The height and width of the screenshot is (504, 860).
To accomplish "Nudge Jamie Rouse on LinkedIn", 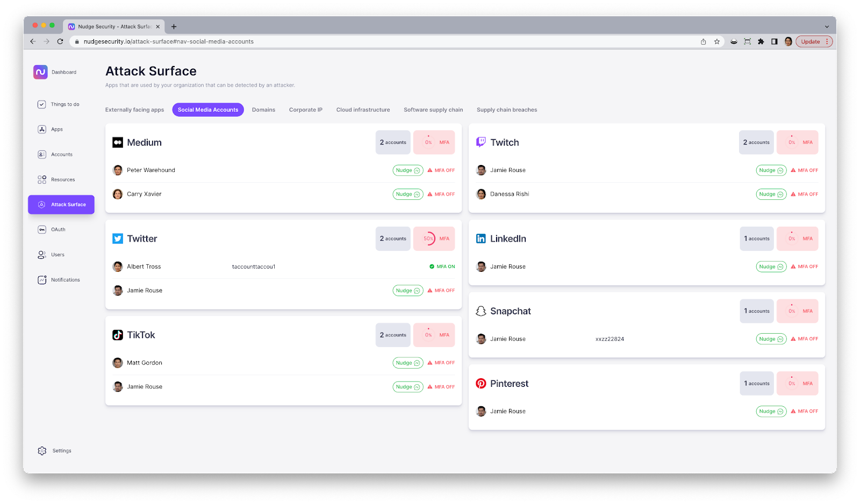I will pyautogui.click(x=771, y=267).
